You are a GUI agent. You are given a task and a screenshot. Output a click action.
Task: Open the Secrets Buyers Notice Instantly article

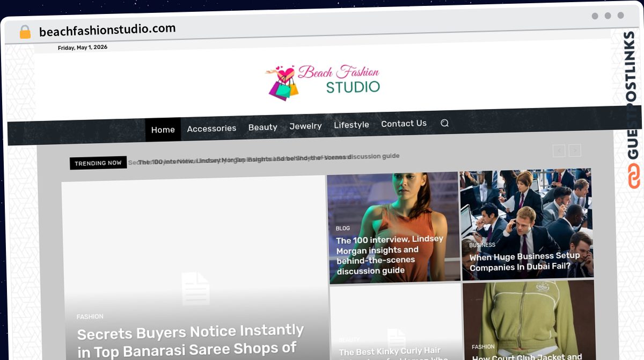pos(191,341)
